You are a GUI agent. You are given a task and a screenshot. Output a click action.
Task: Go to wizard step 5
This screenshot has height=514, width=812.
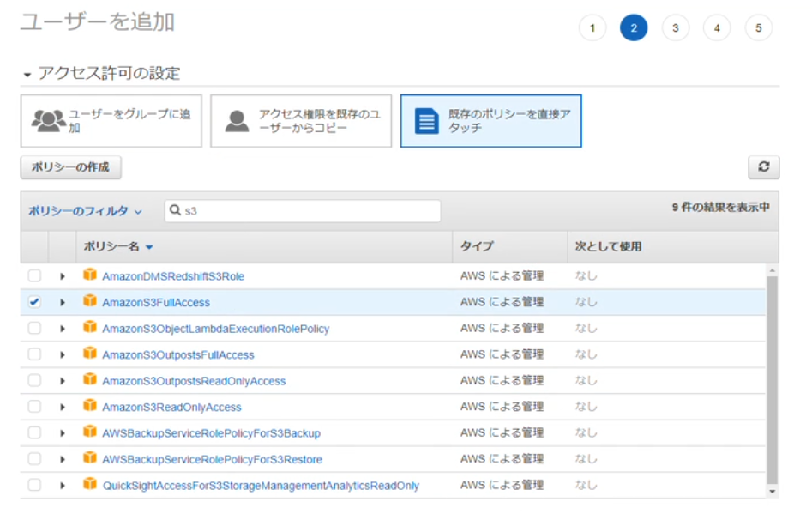click(x=758, y=28)
